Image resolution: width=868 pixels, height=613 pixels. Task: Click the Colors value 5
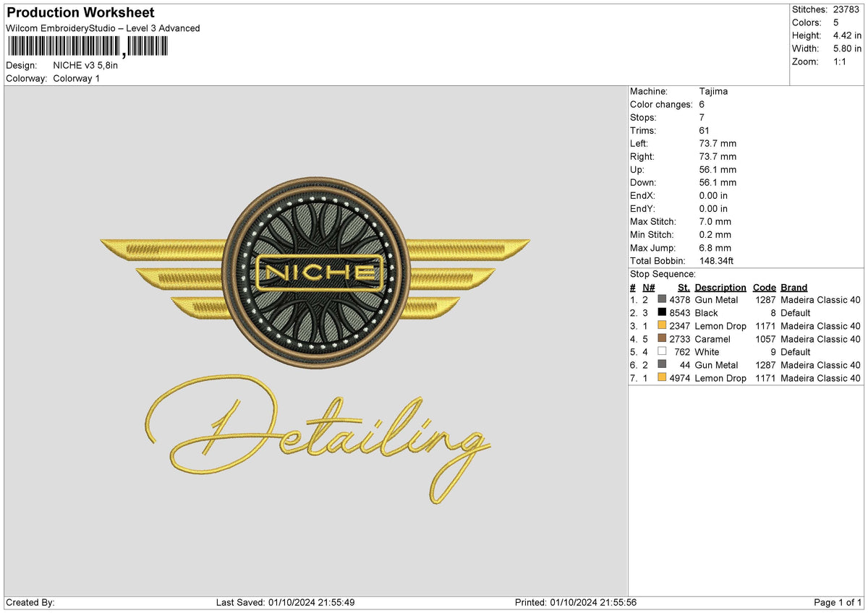click(x=836, y=22)
